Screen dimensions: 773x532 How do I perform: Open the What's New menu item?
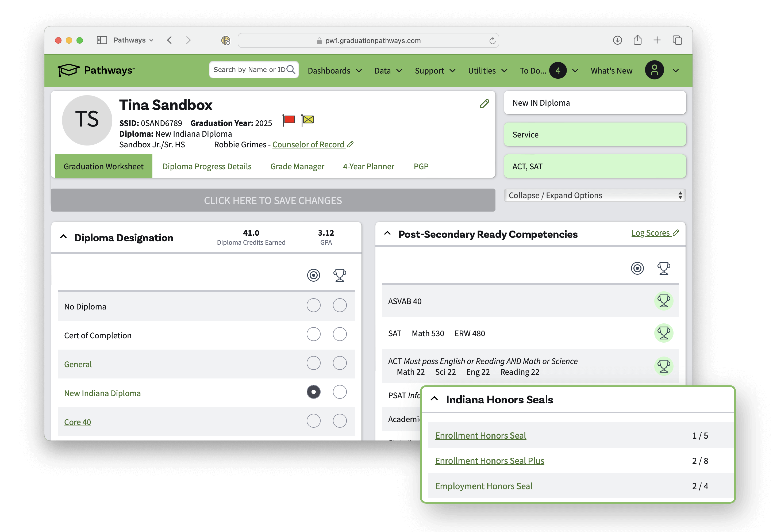pyautogui.click(x=612, y=71)
